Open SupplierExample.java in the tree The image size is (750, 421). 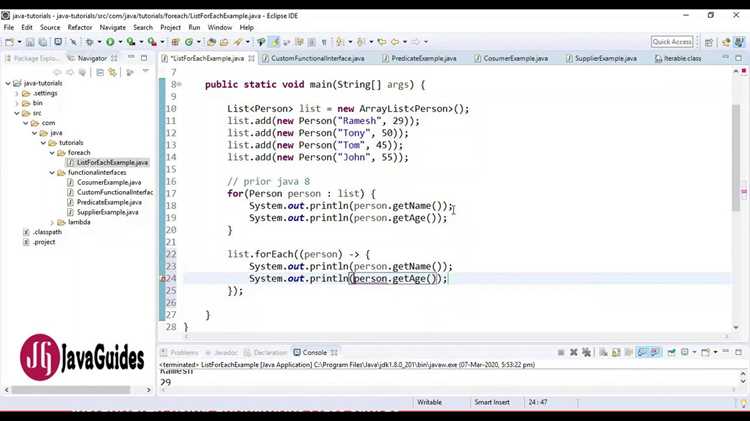pyautogui.click(x=108, y=212)
